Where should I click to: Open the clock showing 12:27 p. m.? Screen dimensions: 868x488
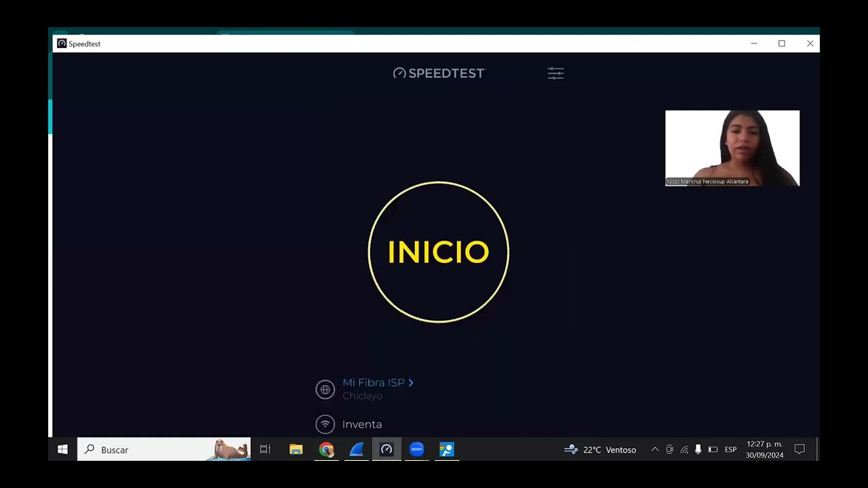tap(764, 449)
